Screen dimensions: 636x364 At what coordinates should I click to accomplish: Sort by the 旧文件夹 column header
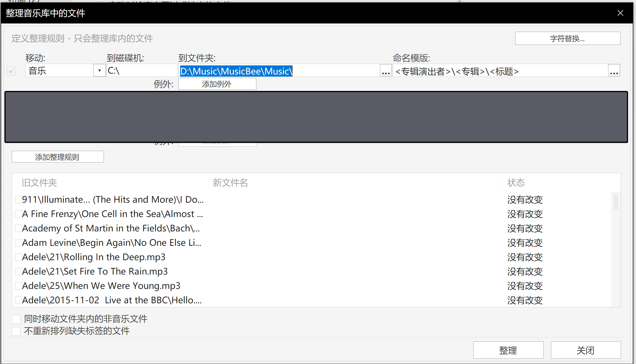[40, 183]
